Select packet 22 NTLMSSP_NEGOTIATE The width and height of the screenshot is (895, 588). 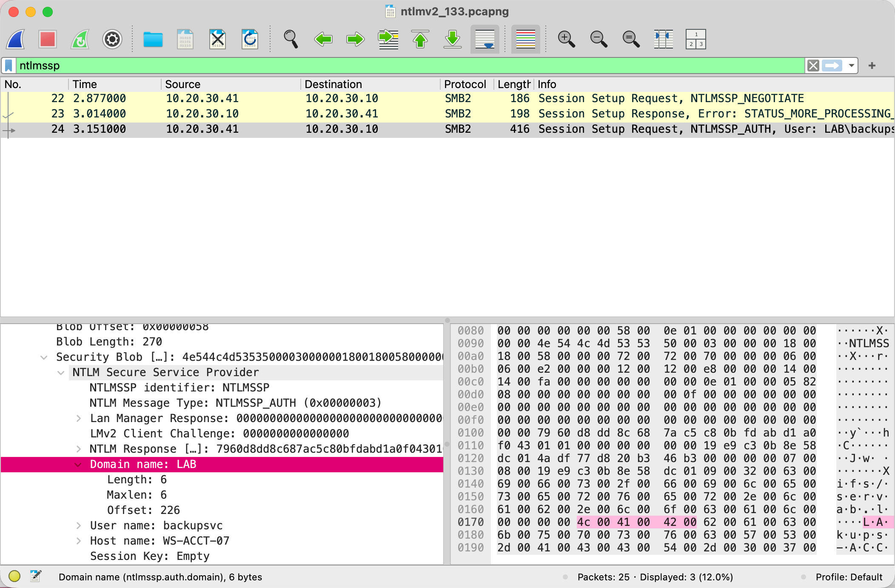pyautogui.click(x=447, y=98)
